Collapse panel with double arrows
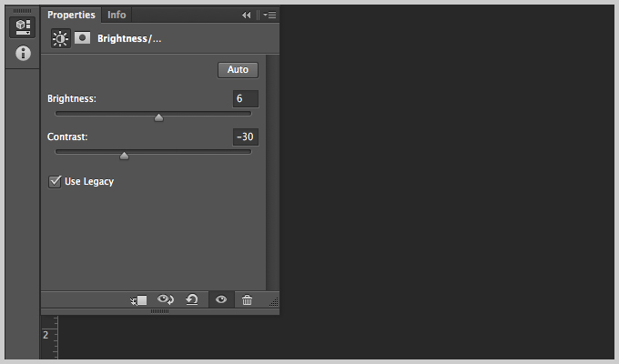The width and height of the screenshot is (619, 364). click(247, 15)
